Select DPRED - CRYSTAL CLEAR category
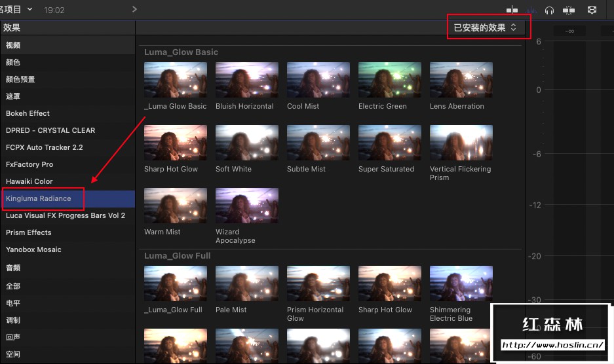 pos(67,130)
